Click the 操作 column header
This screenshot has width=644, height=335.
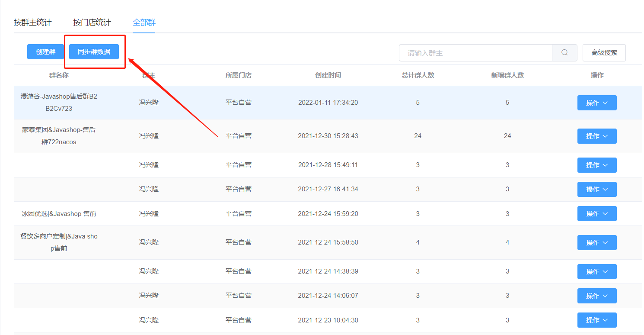pyautogui.click(x=597, y=75)
